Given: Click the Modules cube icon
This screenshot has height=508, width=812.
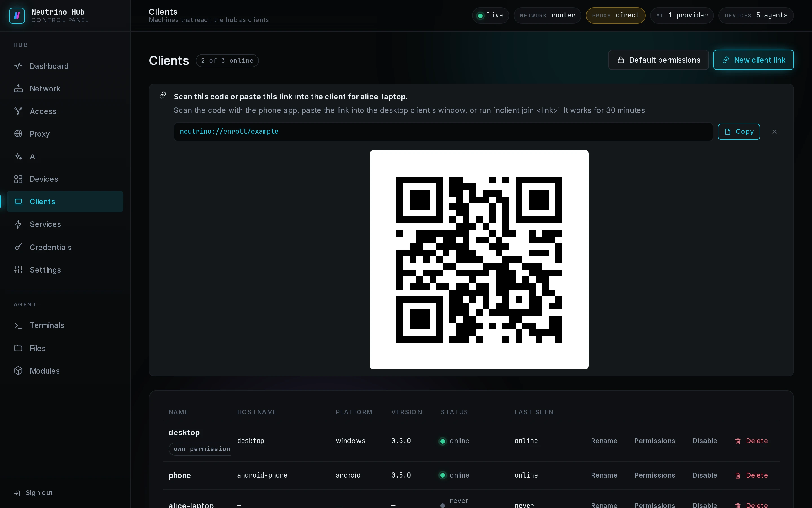Looking at the screenshot, I should pos(18,371).
